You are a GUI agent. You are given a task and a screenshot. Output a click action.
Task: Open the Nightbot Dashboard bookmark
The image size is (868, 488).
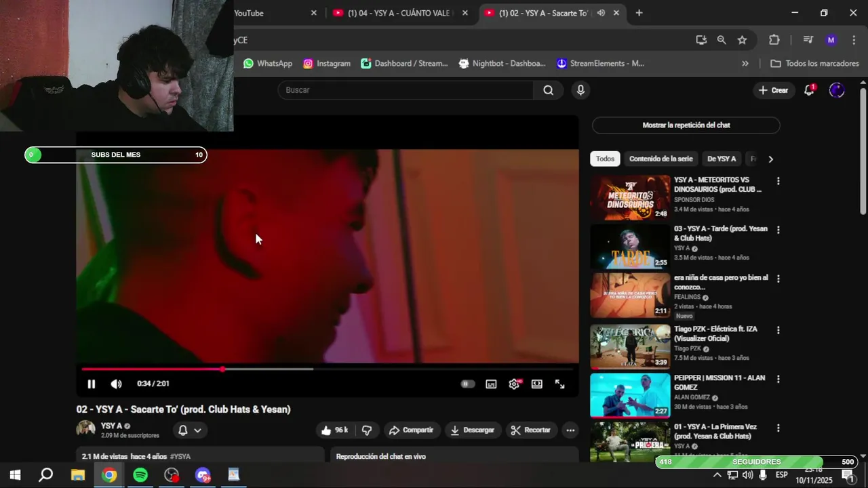tap(502, 63)
